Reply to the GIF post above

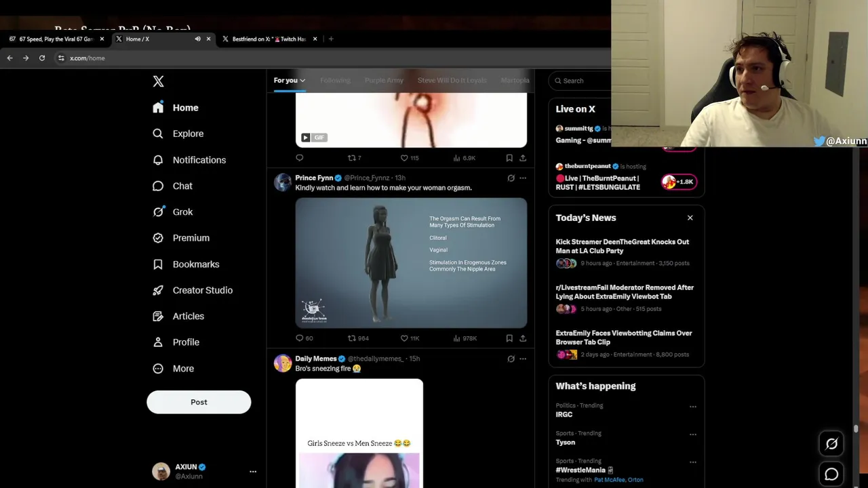pos(300,158)
